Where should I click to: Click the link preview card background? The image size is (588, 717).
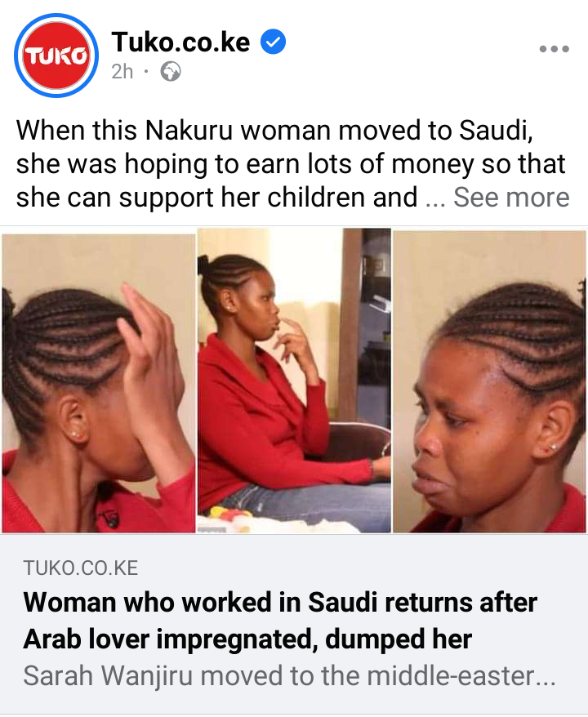pos(294,624)
